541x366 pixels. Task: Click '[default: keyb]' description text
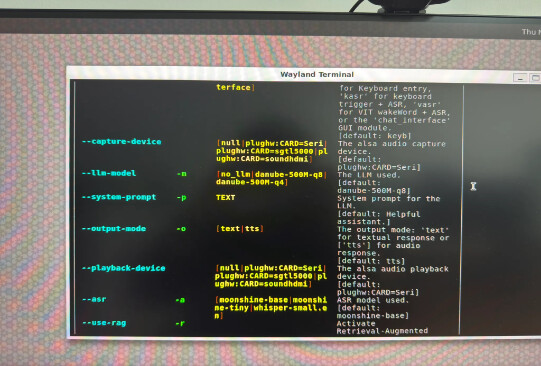pos(374,136)
